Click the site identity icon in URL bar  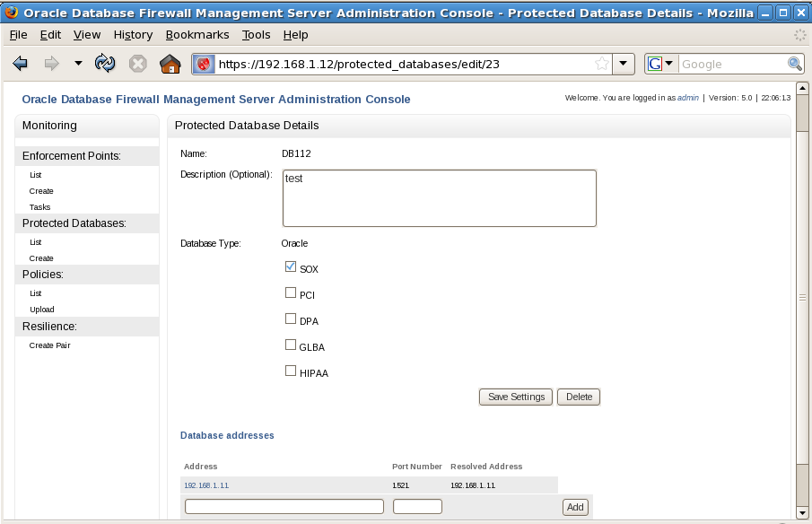pyautogui.click(x=205, y=64)
